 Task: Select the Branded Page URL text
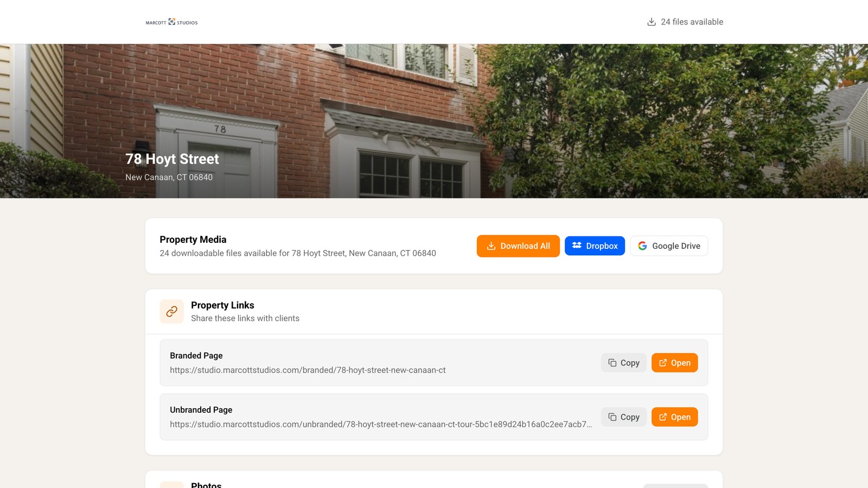308,370
